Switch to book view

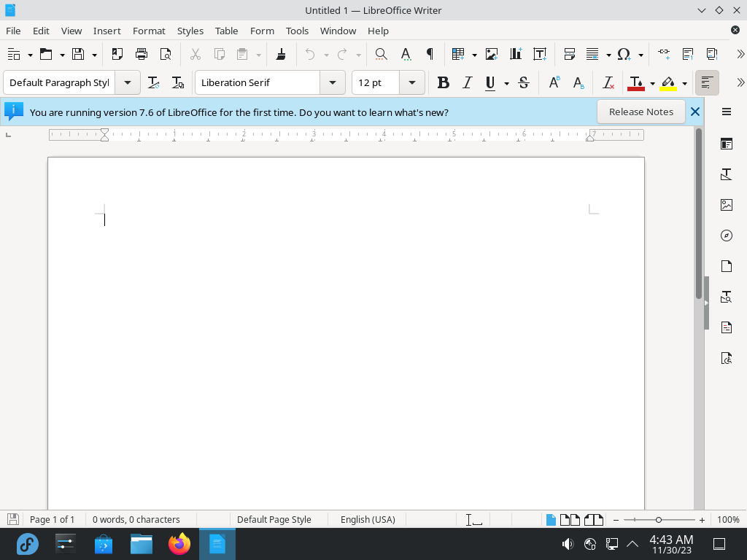pos(594,519)
